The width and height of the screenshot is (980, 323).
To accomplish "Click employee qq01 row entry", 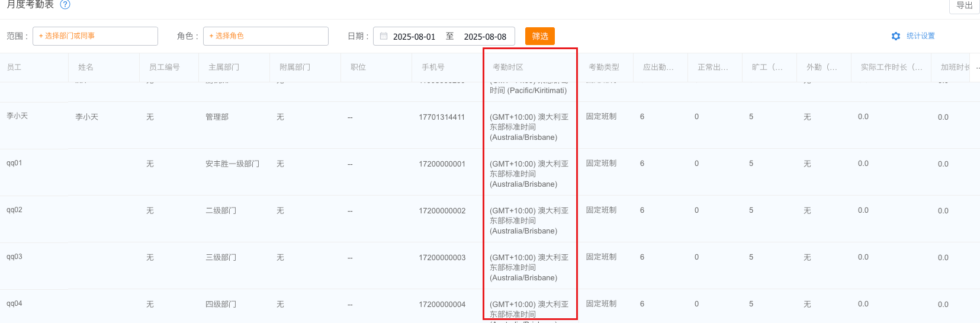I will (14, 163).
